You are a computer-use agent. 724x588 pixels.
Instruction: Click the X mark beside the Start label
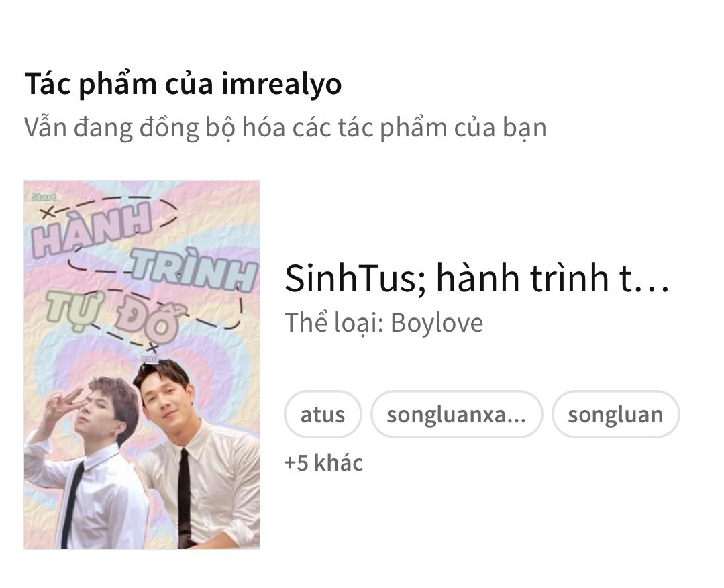point(47,213)
